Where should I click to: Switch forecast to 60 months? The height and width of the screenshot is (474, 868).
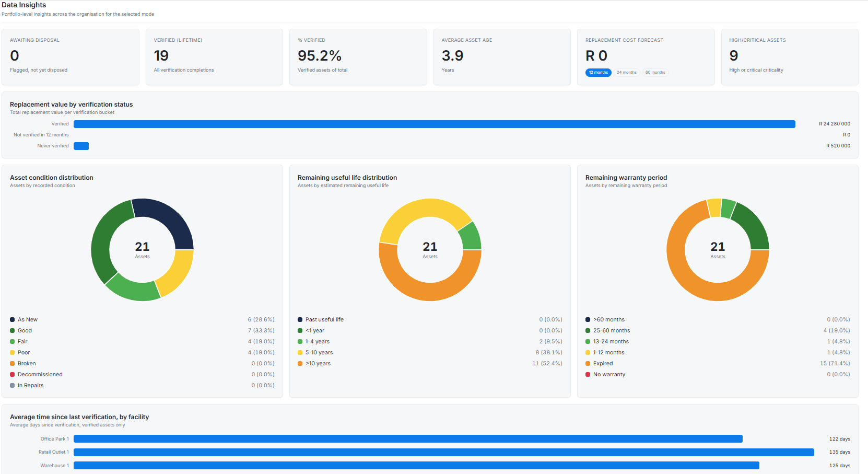click(x=655, y=73)
